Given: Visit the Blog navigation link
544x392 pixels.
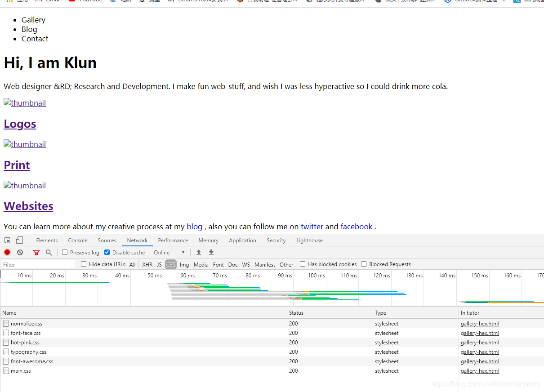Looking at the screenshot, I should click(29, 29).
